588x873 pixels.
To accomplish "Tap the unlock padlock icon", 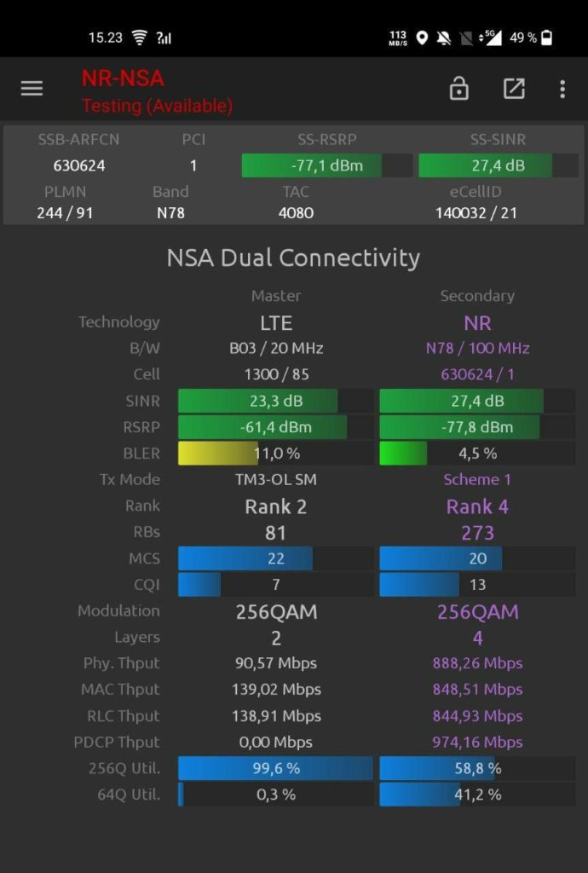I will tap(459, 89).
